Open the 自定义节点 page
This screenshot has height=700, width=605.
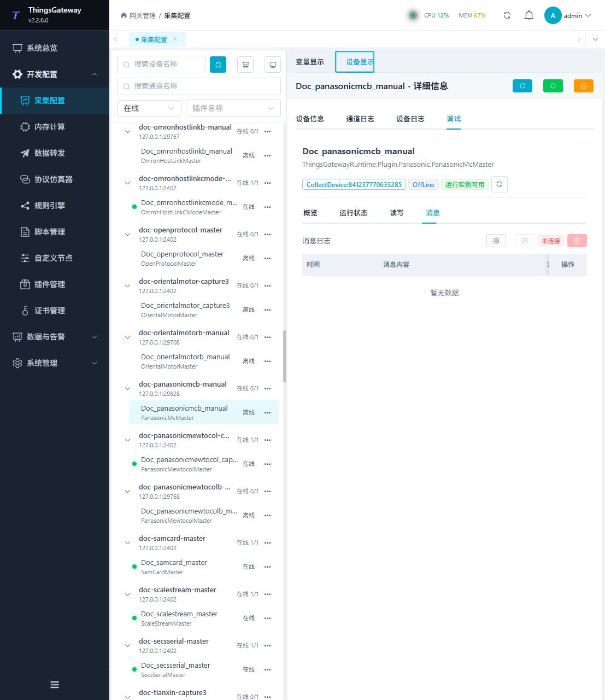pyautogui.click(x=55, y=258)
